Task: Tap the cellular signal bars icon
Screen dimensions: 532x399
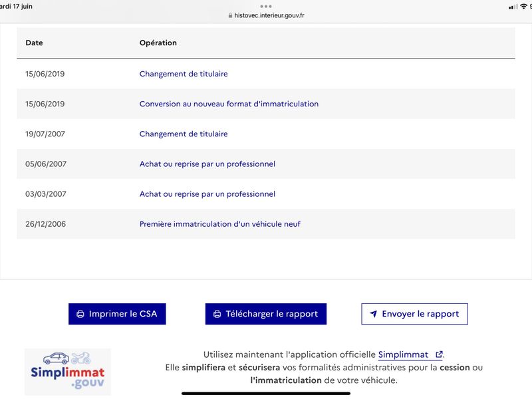Action: pyautogui.click(x=513, y=7)
